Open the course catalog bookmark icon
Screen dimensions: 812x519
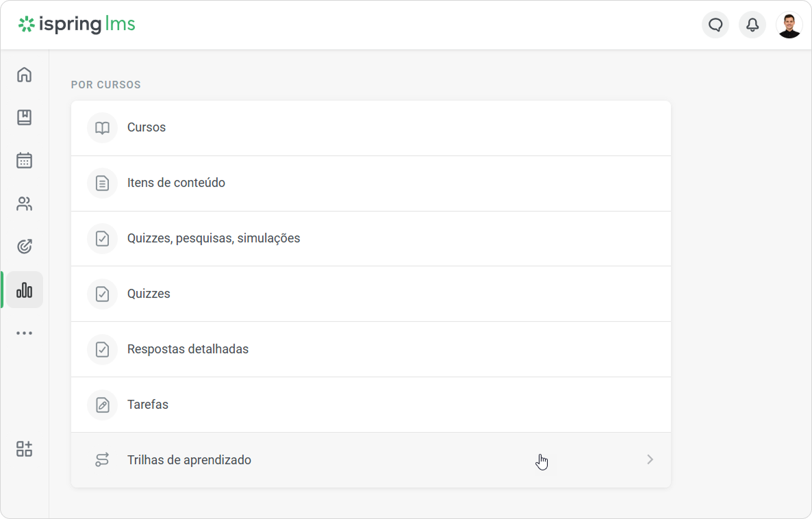[25, 118]
